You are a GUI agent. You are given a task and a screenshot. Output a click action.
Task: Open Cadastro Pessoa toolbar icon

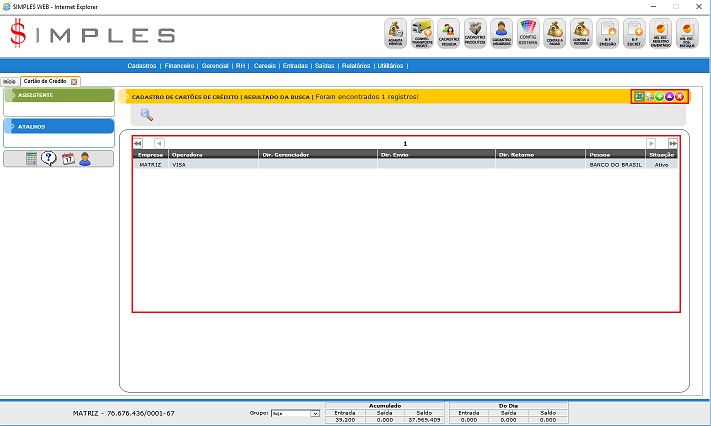449,33
